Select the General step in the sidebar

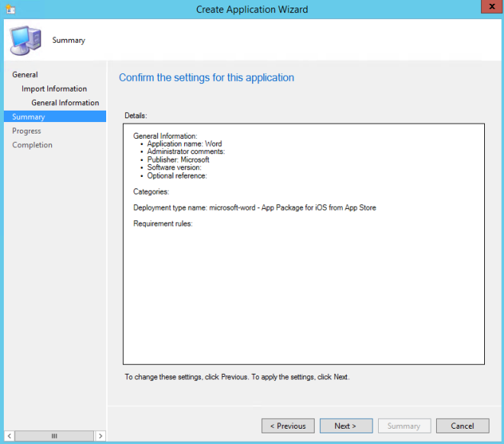[x=25, y=75]
